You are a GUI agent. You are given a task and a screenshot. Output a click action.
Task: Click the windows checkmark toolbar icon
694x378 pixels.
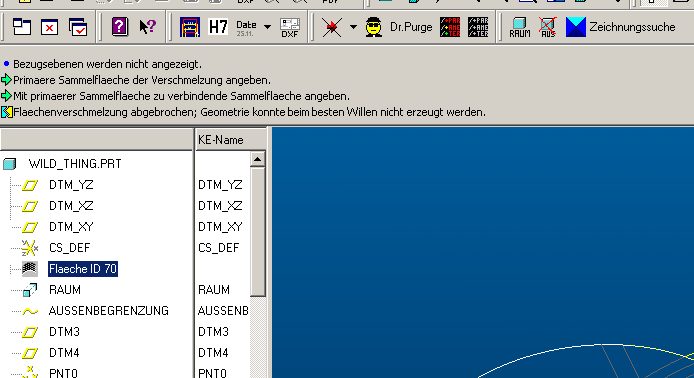pyautogui.click(x=78, y=27)
